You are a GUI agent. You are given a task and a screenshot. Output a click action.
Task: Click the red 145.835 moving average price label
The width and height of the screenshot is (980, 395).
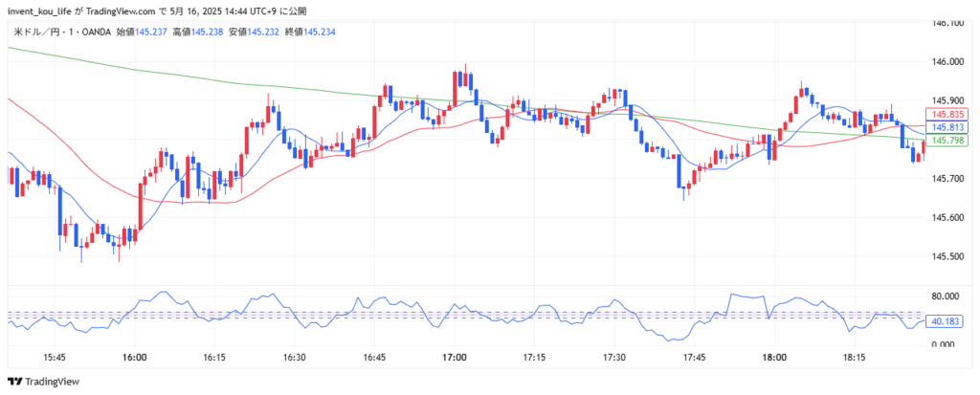tap(947, 115)
